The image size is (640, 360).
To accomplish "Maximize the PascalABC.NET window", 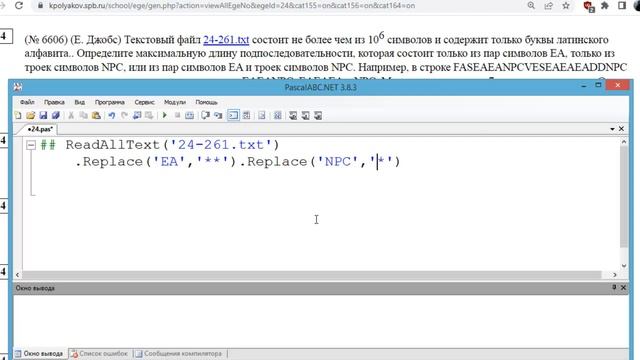I will click(x=598, y=85).
